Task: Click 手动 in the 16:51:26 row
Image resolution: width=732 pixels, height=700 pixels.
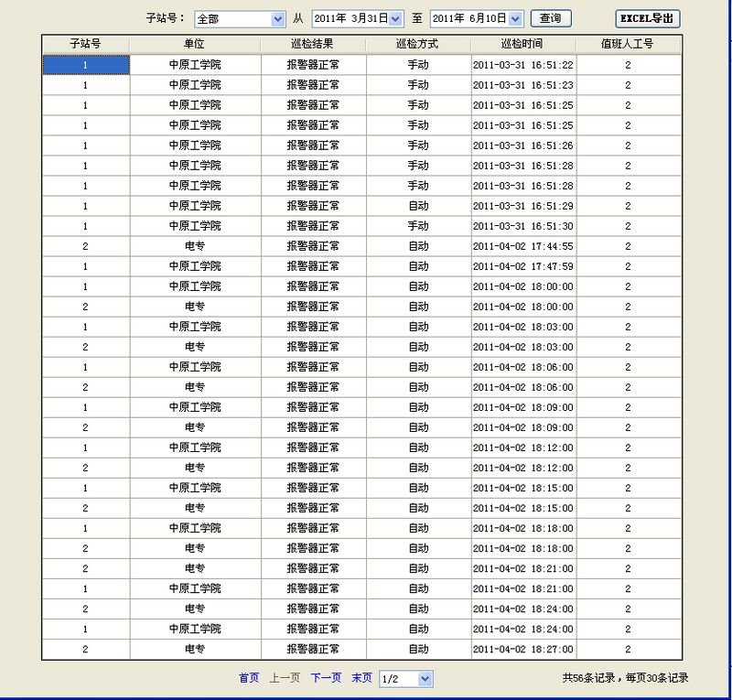Action: pos(418,145)
